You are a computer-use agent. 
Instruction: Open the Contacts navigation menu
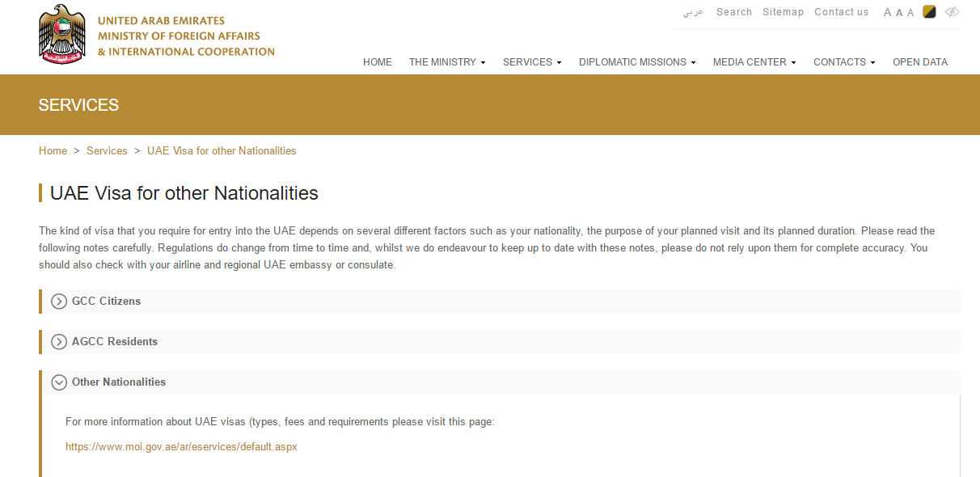[844, 62]
